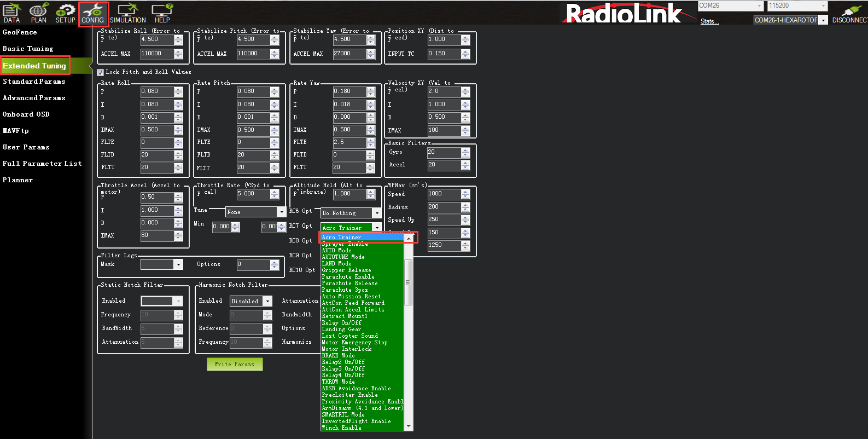Click the CONFIG wrench icon
868x439 pixels.
(x=93, y=13)
